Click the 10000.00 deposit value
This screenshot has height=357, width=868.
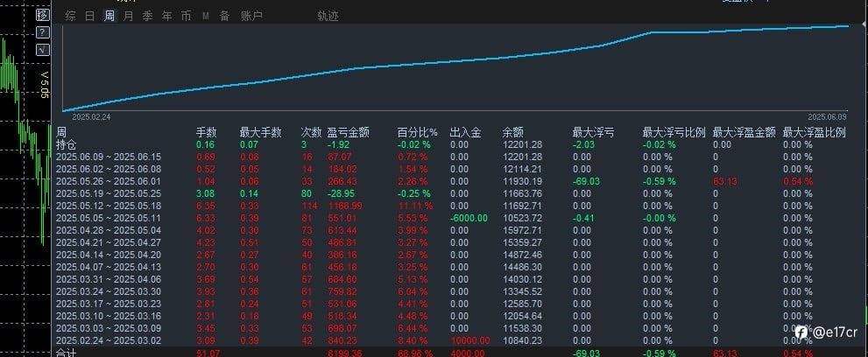click(x=470, y=340)
